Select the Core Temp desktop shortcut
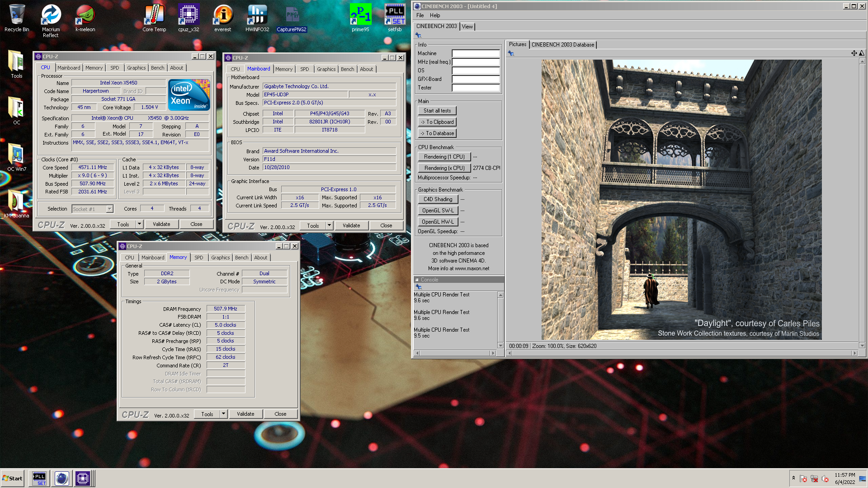Viewport: 868px width, 488px height. pyautogui.click(x=154, y=18)
